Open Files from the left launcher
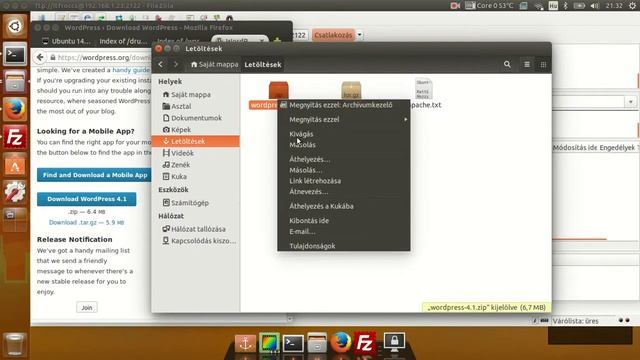Image resolution: width=640 pixels, height=360 pixels. pos(15,82)
